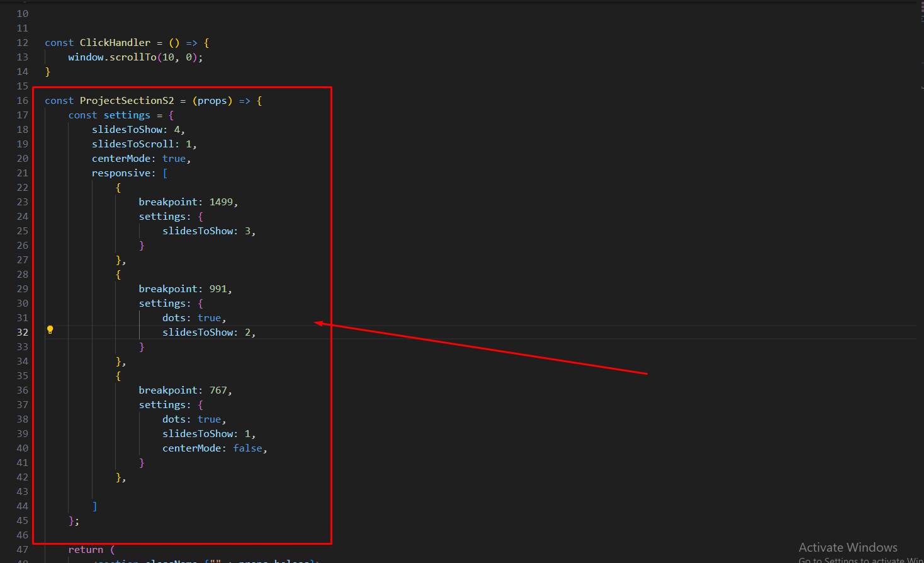
Task: Click the breakpoint value 1499
Action: click(221, 202)
